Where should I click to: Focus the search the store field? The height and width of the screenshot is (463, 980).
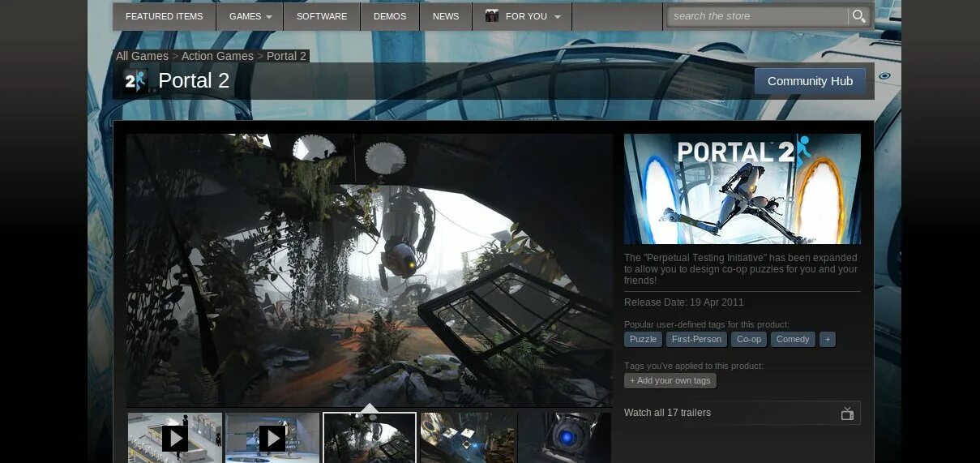click(758, 16)
